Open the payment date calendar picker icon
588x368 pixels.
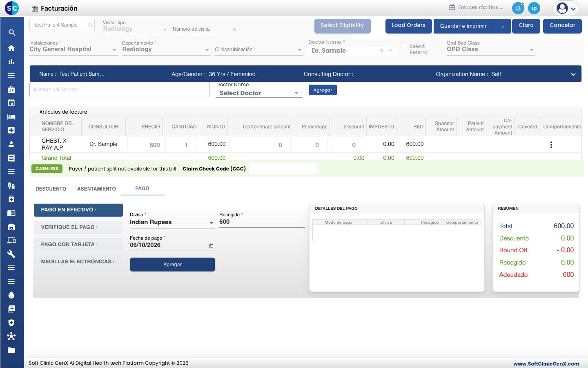coord(211,245)
